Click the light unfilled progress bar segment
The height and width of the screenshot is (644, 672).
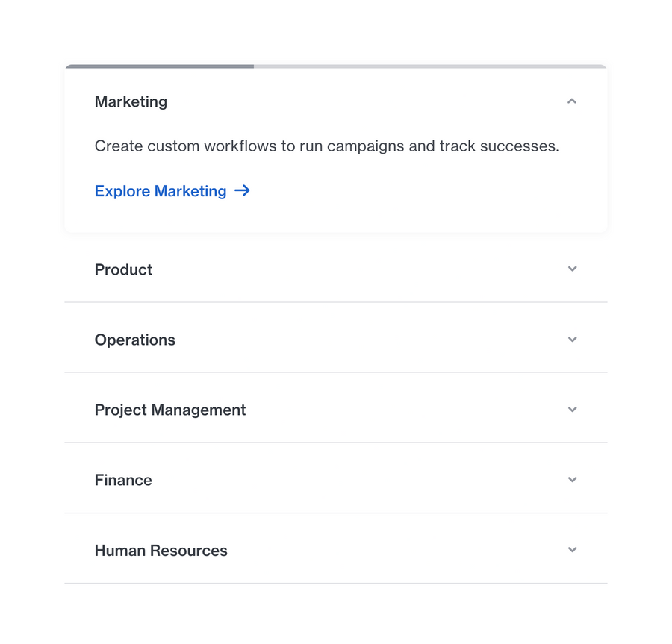[x=429, y=66]
